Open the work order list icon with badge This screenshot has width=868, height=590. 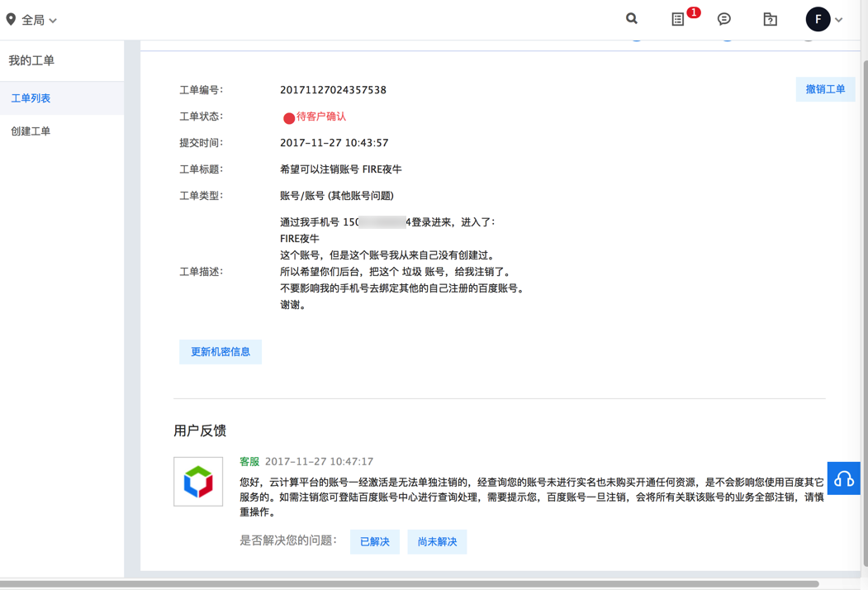pos(677,19)
